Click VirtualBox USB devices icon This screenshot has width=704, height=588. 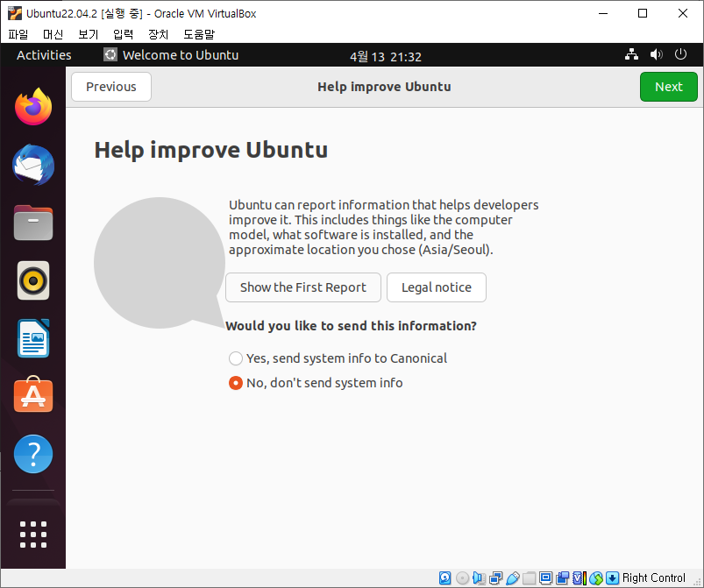(x=512, y=577)
